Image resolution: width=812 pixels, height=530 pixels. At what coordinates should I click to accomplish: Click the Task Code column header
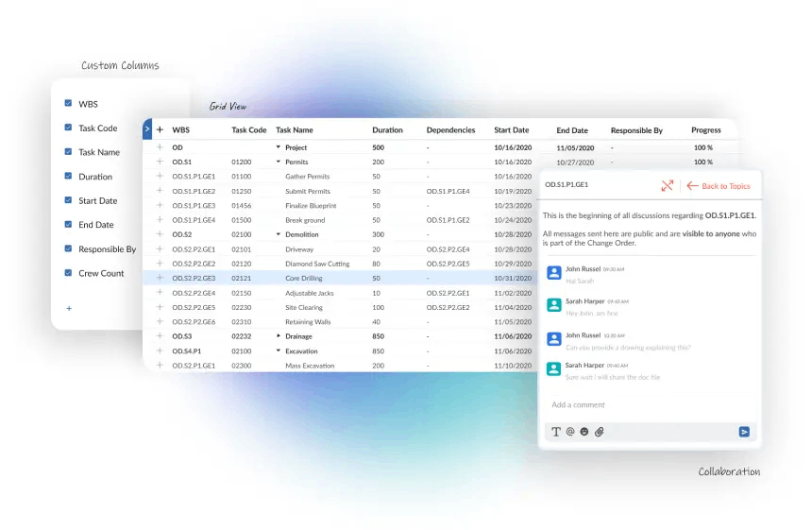249,130
